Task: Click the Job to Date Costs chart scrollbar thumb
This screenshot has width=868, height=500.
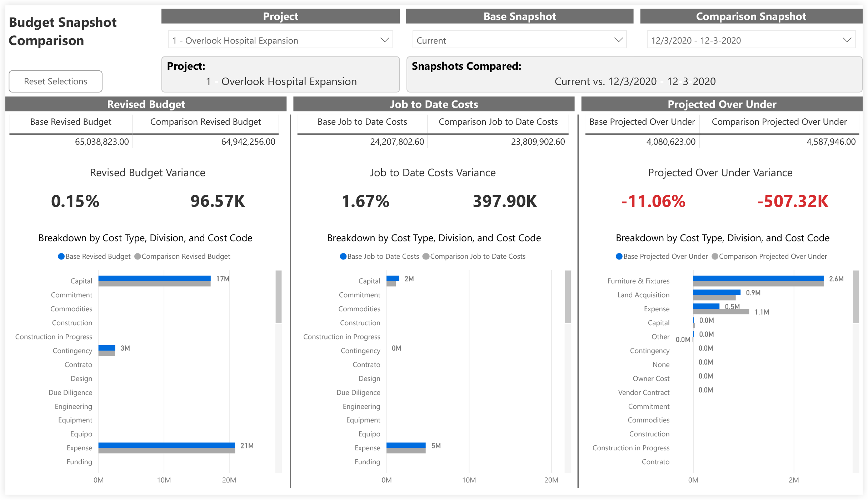Action: click(568, 297)
